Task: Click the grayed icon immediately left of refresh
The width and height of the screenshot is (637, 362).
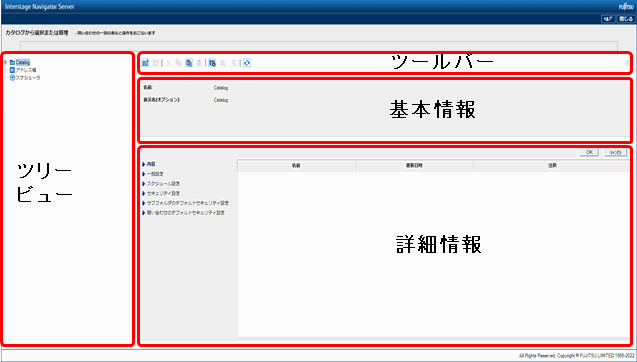Action: click(x=234, y=63)
